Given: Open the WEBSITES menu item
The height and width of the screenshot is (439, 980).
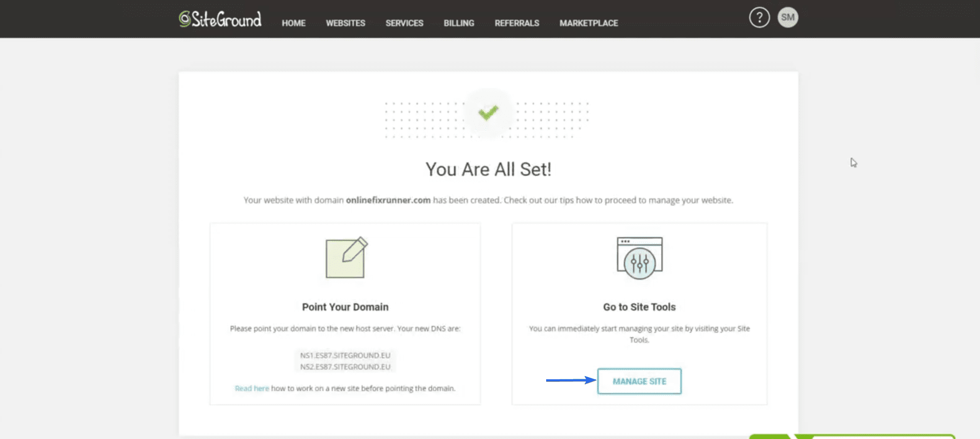Looking at the screenshot, I should pos(346,23).
